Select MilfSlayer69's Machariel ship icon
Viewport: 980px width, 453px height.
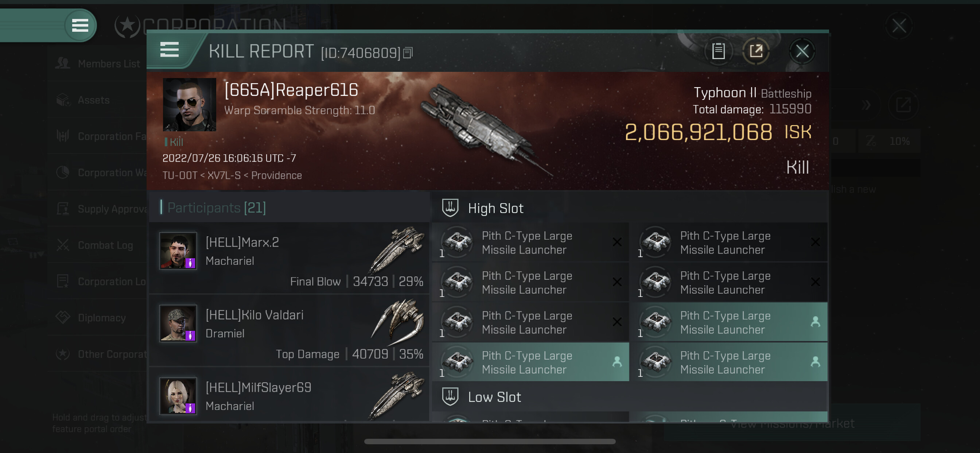(396, 396)
